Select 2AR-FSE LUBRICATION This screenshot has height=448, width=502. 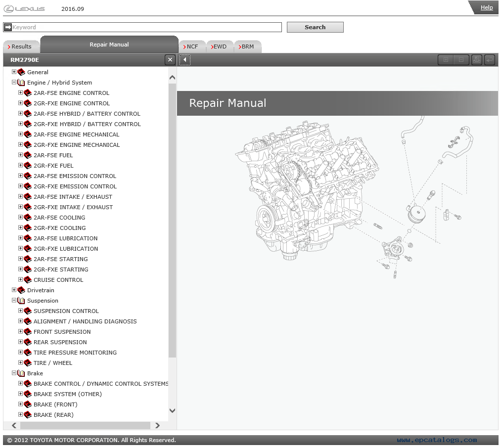coord(66,238)
